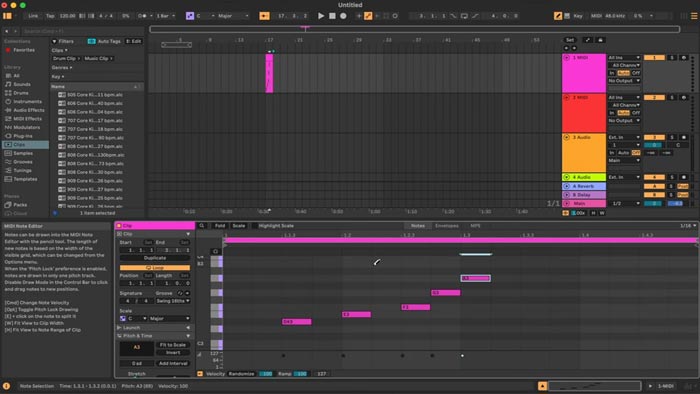Image resolution: width=700 pixels, height=394 pixels.
Task: Switch to the Notes tab in clip editor
Action: (x=418, y=226)
